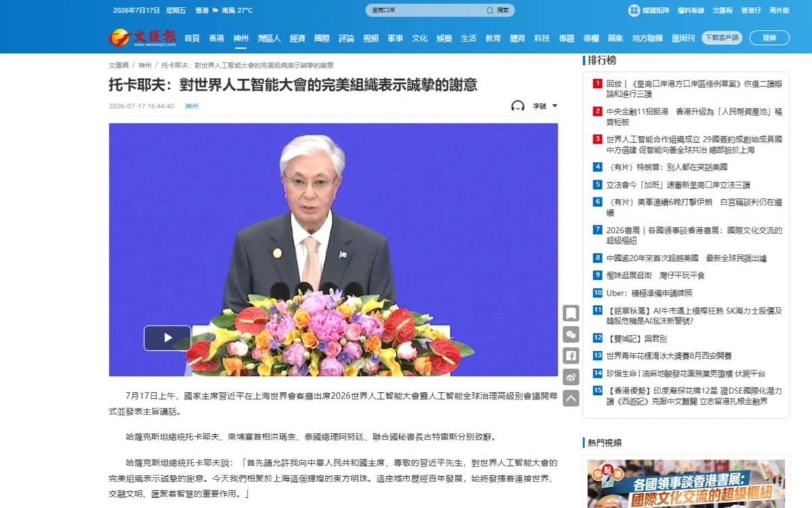
Task: Click the 媒體矩陣 icon in top bar
Action: [634, 10]
